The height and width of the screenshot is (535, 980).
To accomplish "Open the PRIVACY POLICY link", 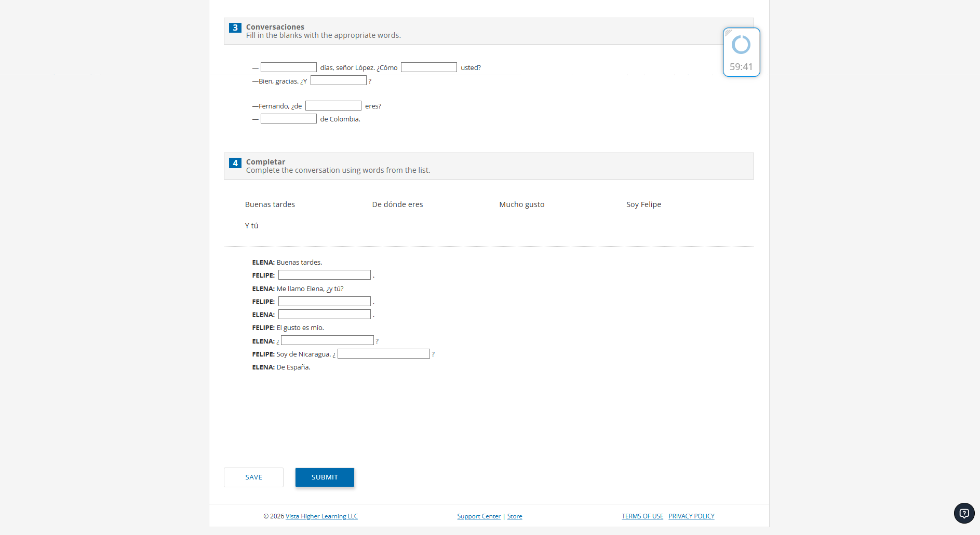I will point(691,516).
